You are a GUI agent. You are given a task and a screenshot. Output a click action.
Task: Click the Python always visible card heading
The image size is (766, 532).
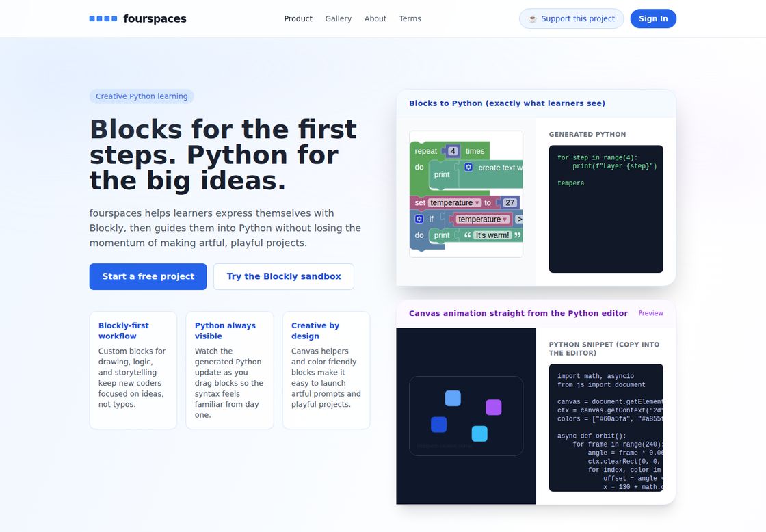[x=225, y=331]
